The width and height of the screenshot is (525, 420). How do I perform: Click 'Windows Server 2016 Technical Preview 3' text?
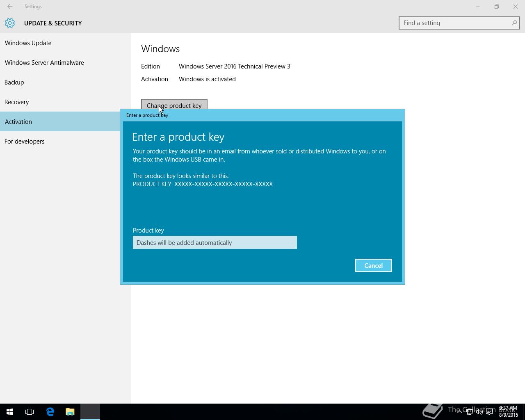pyautogui.click(x=235, y=66)
